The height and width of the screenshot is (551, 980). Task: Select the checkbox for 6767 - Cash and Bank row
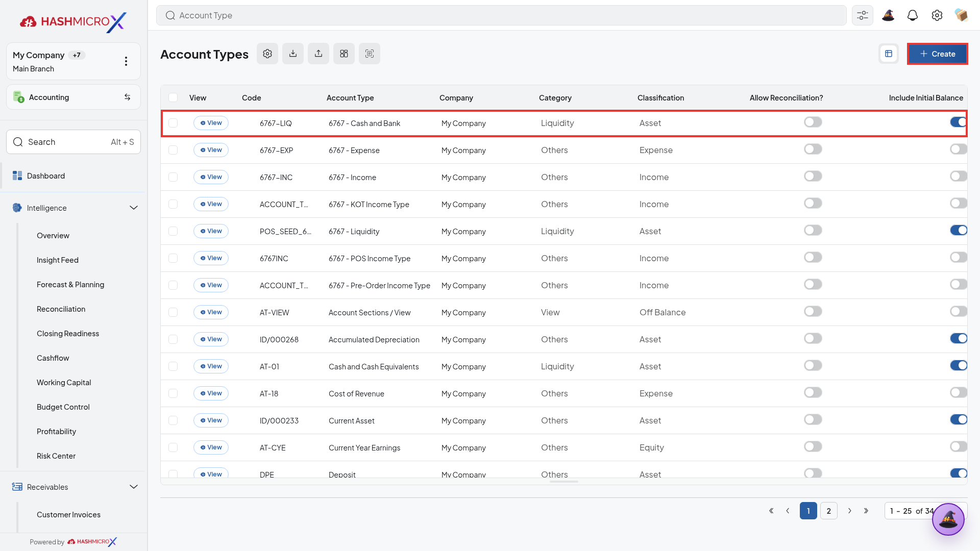click(x=173, y=123)
